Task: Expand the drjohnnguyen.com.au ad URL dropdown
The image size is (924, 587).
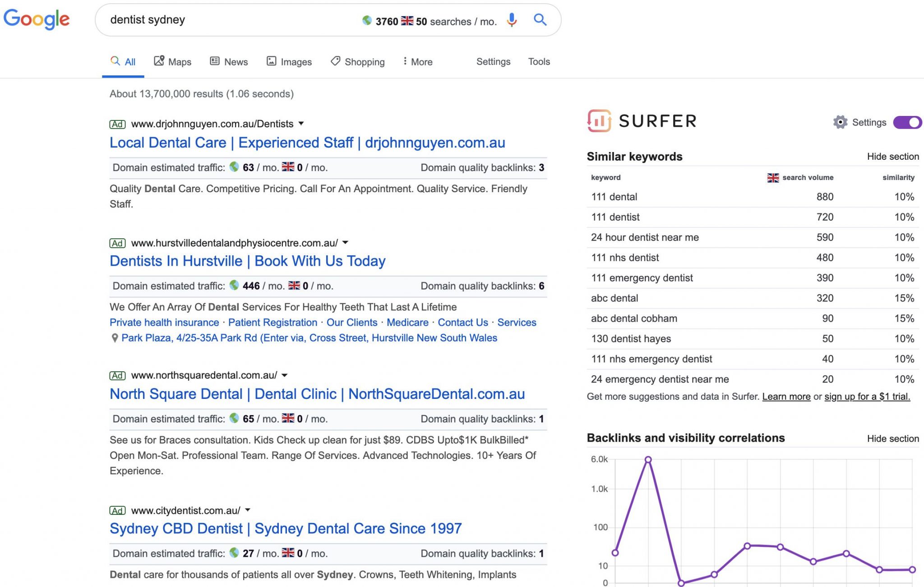Action: pyautogui.click(x=301, y=124)
